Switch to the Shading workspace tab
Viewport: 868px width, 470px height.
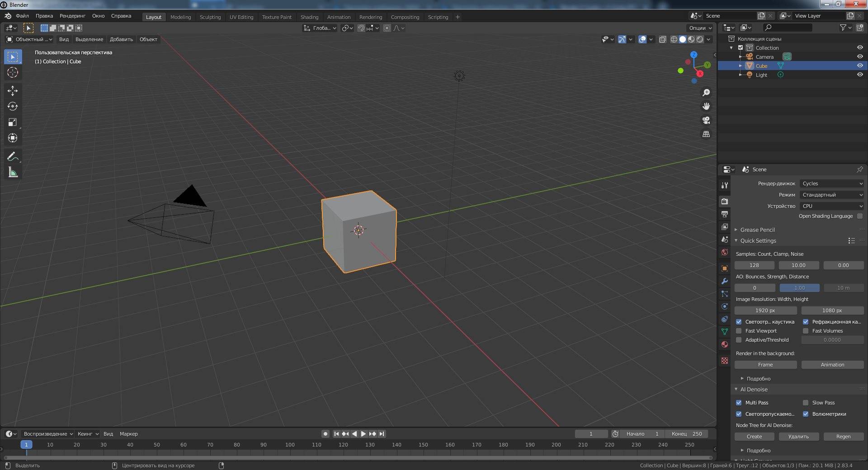coord(309,17)
